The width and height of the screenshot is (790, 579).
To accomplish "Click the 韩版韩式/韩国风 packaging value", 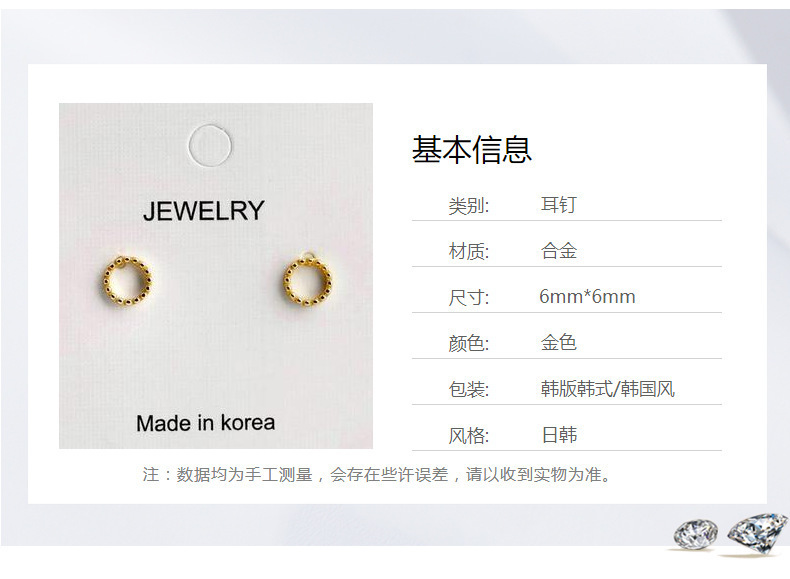I will [x=607, y=389].
